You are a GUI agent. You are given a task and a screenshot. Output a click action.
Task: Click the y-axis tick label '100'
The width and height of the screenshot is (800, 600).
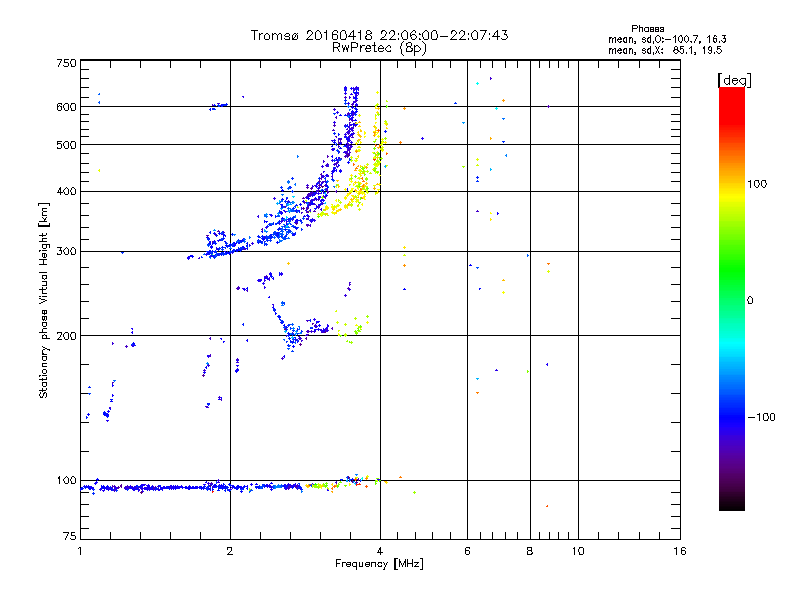[66, 480]
